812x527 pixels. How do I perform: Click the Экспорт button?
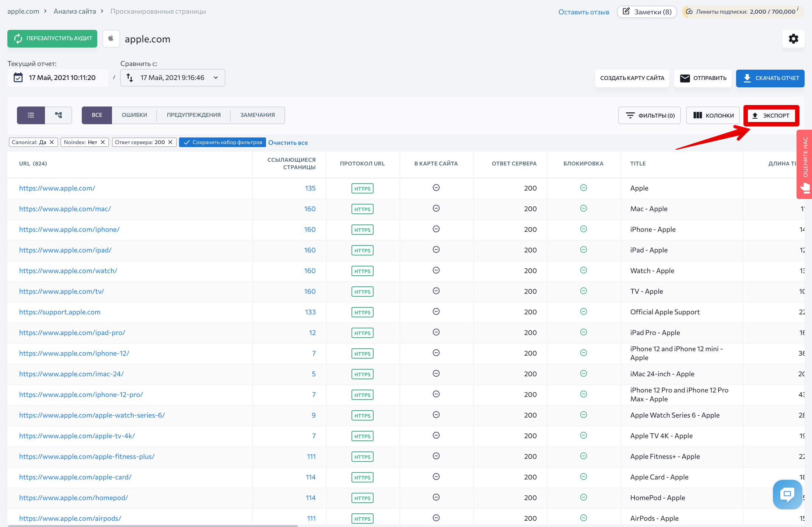point(771,116)
